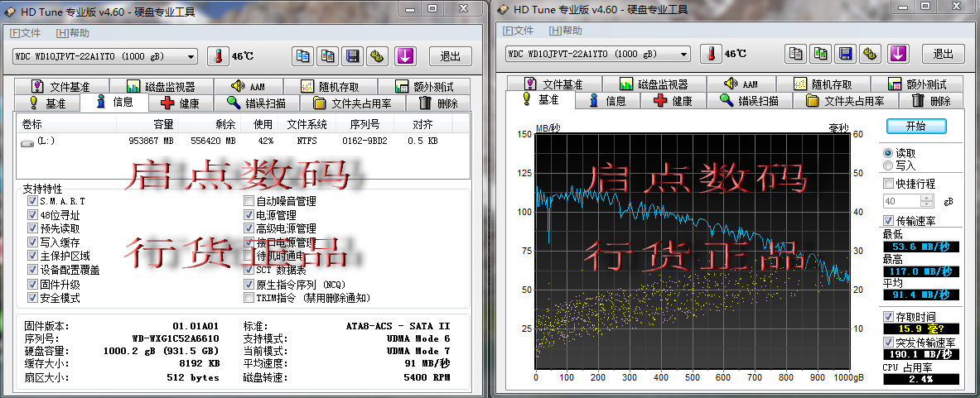This screenshot has height=398, width=980.
Task: Click the floppy disk save icon in right window
Action: [845, 54]
